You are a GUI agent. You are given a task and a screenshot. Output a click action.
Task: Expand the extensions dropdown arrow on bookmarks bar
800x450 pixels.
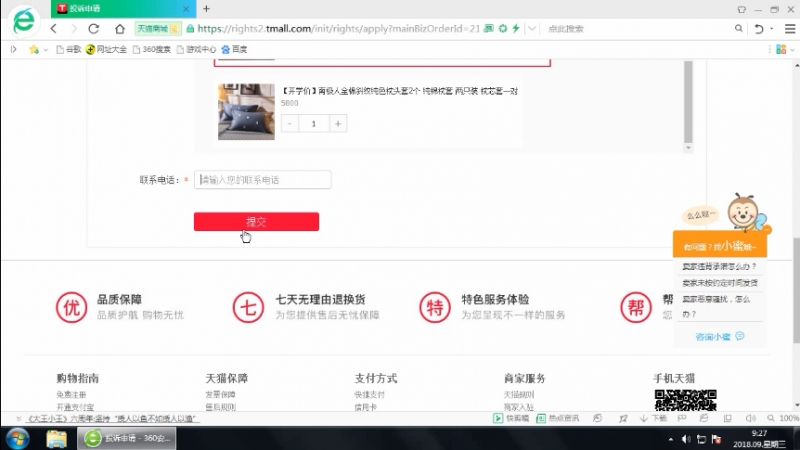point(792,50)
